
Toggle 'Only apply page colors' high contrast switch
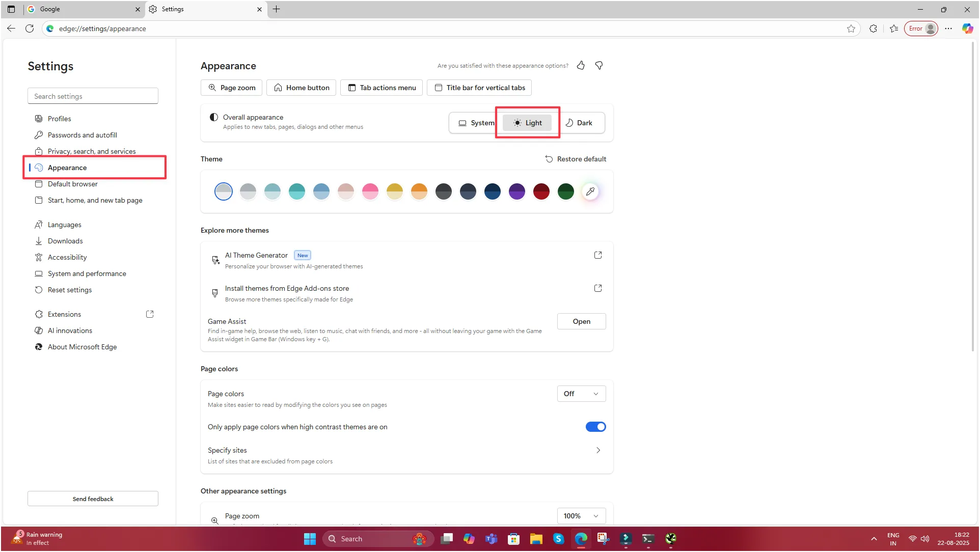click(595, 427)
